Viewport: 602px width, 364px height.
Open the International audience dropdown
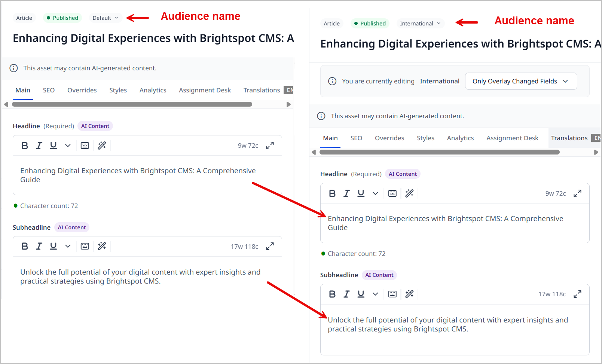click(x=420, y=23)
